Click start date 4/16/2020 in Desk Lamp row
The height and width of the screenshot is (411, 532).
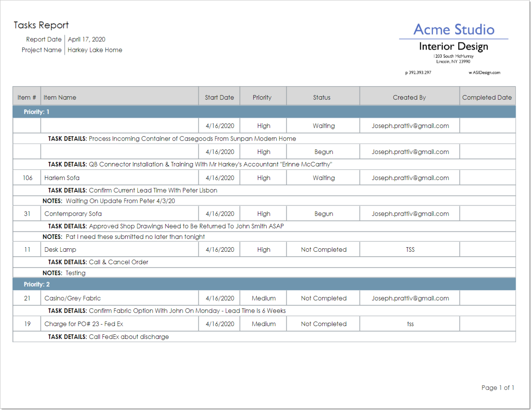point(220,250)
